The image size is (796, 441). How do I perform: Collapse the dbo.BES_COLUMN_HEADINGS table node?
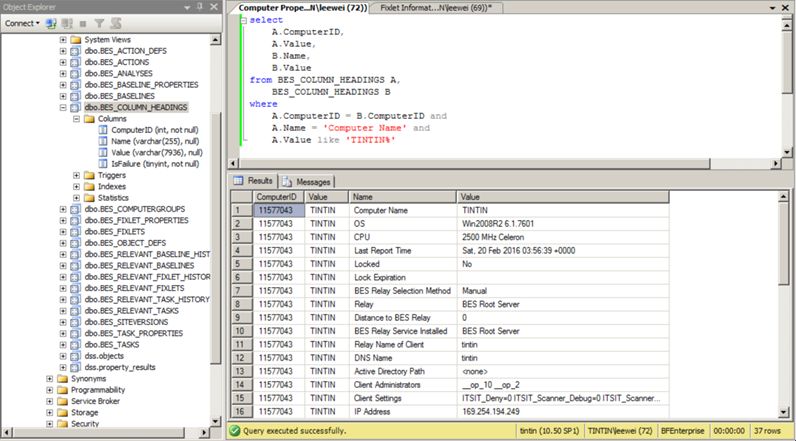click(x=63, y=107)
